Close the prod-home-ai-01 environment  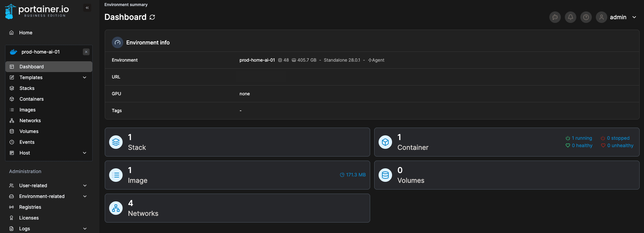86,52
